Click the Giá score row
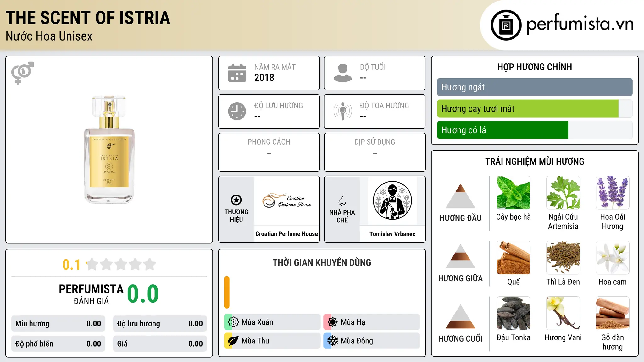644x362 pixels. [160, 344]
